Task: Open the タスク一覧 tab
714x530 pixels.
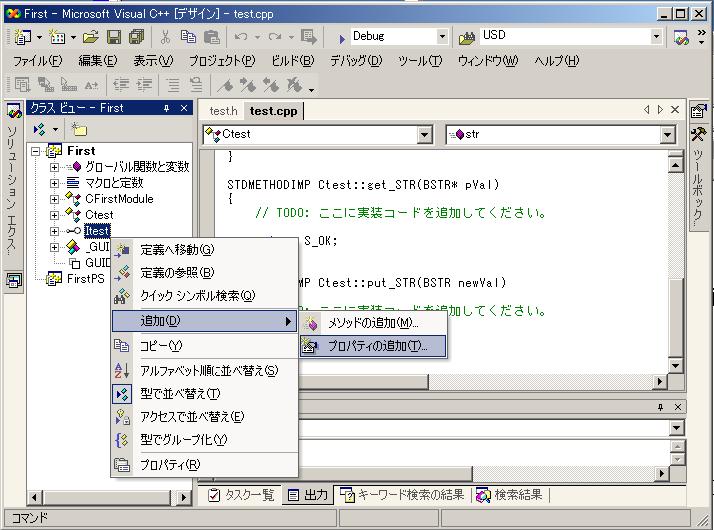Action: click(241, 495)
